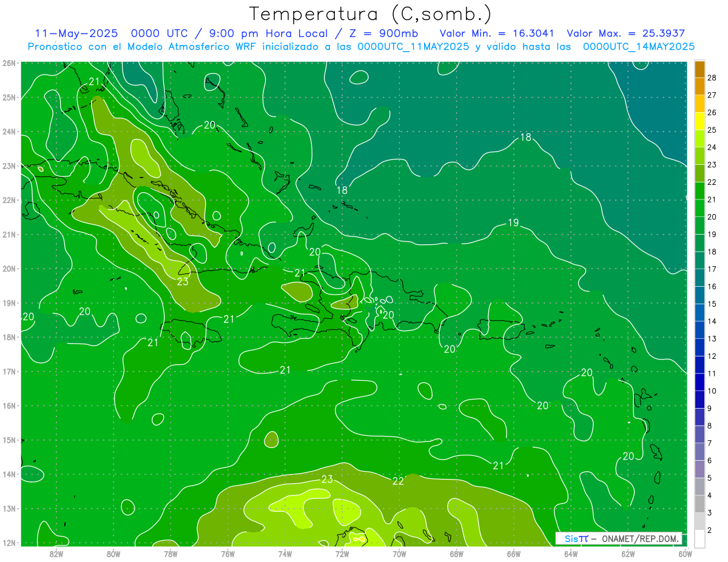Click the title "Temperatura (C,somb.)"

tap(371, 15)
